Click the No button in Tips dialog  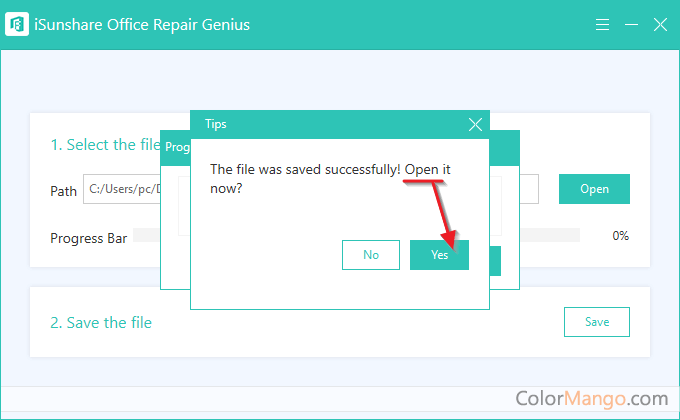(x=371, y=255)
